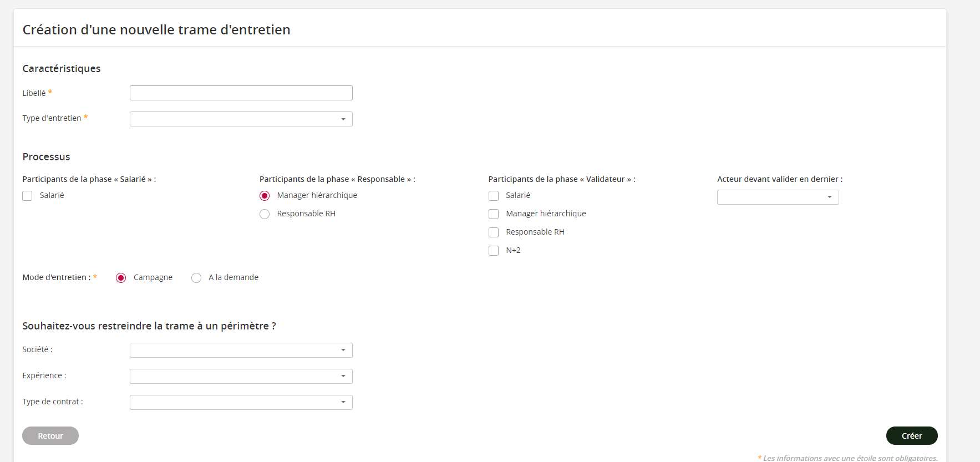Click the arrow icon of Type de contrat field
The width and height of the screenshot is (980, 462).
pos(343,403)
